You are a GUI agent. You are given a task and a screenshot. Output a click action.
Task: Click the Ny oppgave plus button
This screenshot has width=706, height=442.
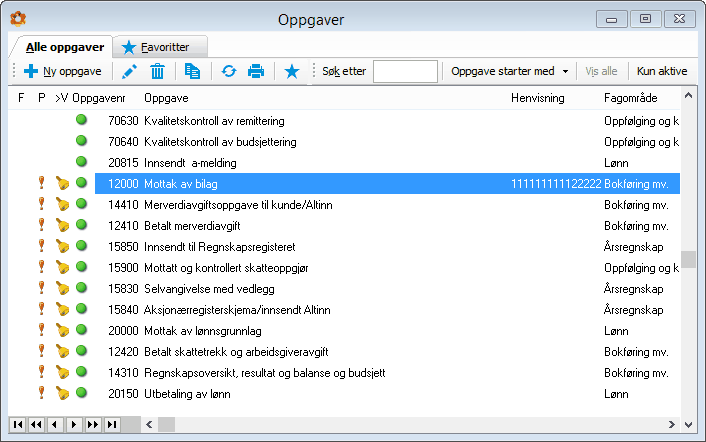coord(63,71)
